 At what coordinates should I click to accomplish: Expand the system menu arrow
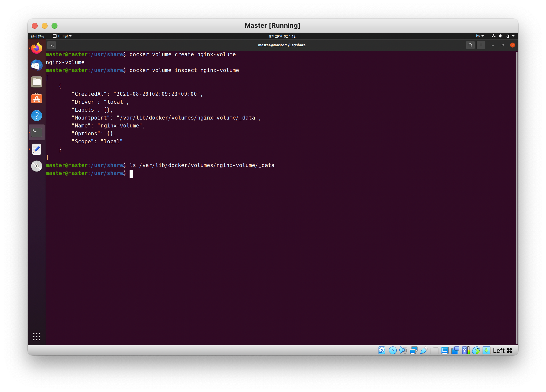pyautogui.click(x=513, y=36)
